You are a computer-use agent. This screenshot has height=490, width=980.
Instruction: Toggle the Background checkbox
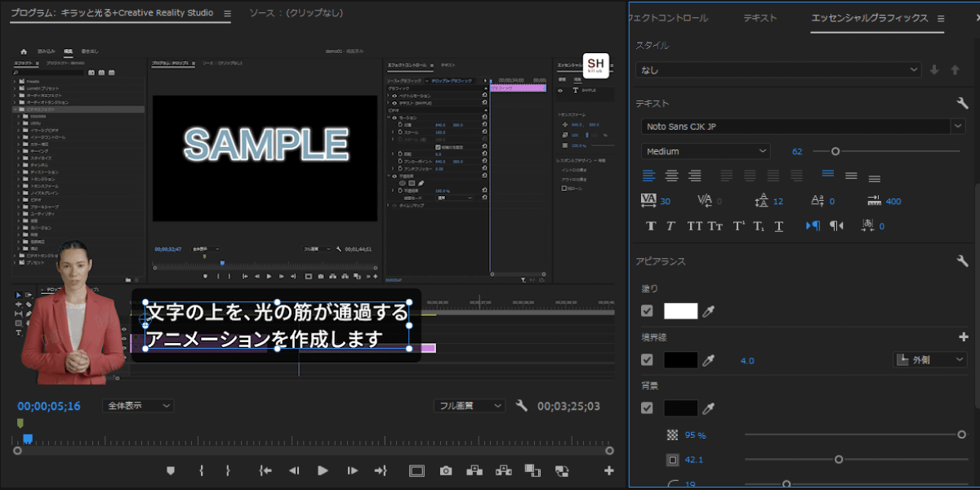tap(648, 408)
